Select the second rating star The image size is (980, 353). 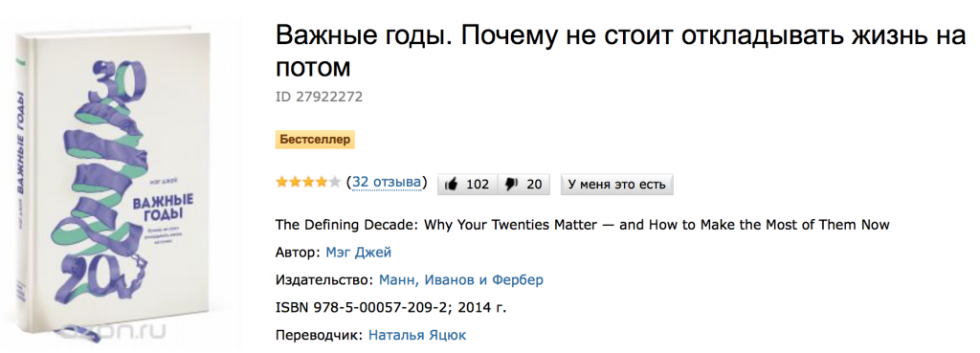click(295, 183)
